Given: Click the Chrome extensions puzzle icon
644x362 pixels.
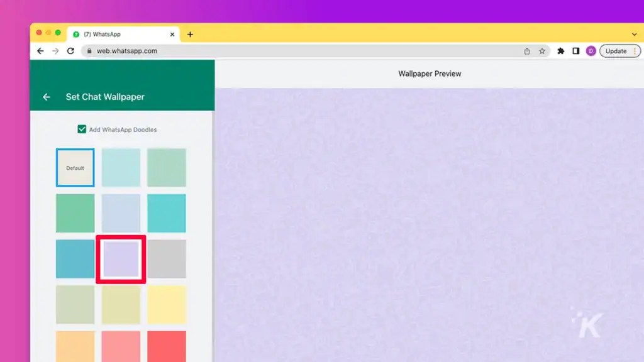Looking at the screenshot, I should (560, 51).
